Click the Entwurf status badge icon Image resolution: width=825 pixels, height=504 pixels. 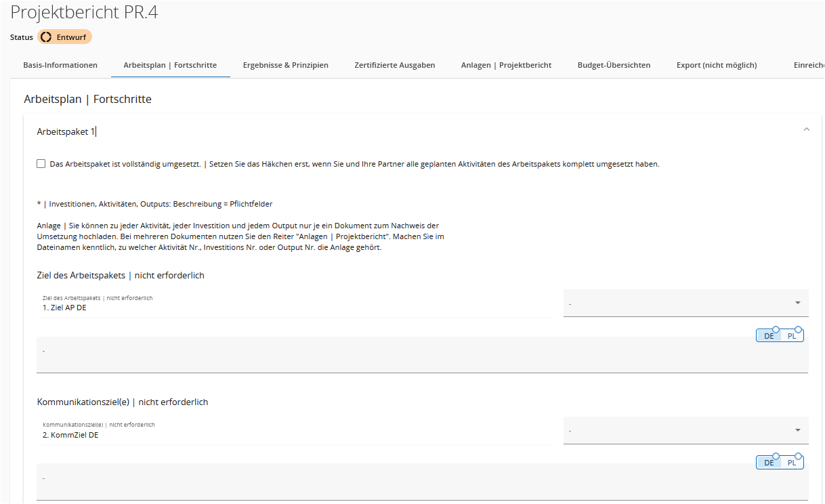tap(46, 37)
